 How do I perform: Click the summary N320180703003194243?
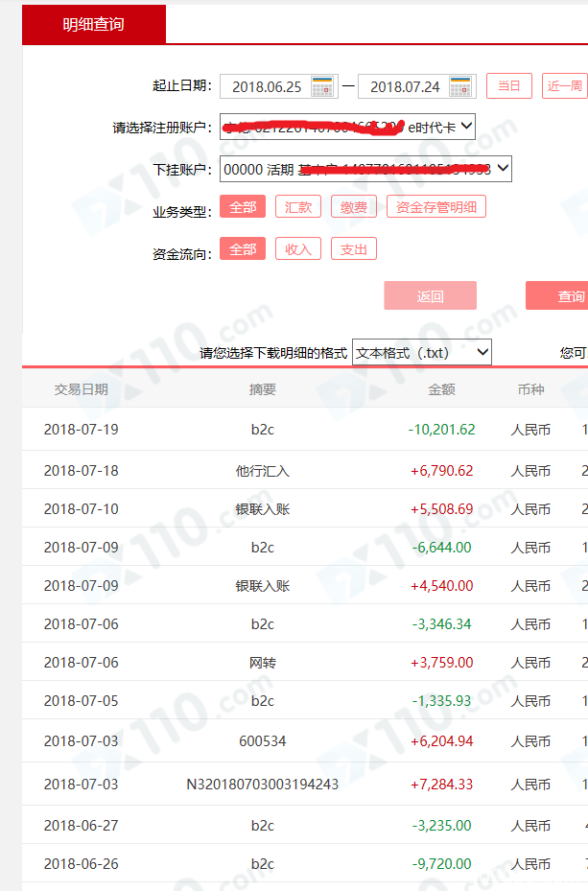[263, 785]
